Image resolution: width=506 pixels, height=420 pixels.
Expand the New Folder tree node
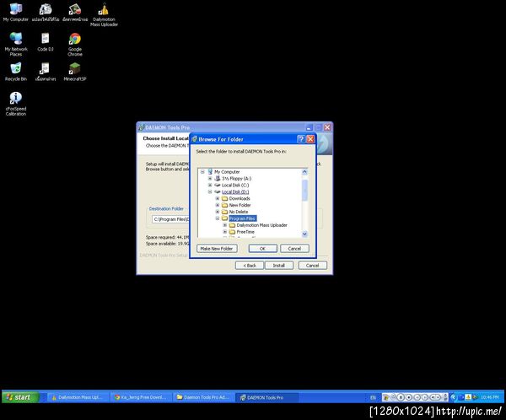[218, 205]
